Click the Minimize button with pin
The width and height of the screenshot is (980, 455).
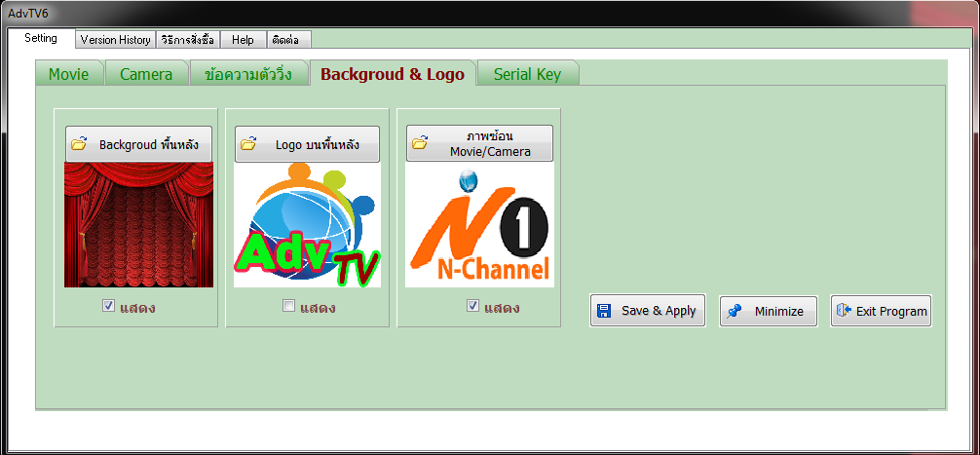point(769,311)
